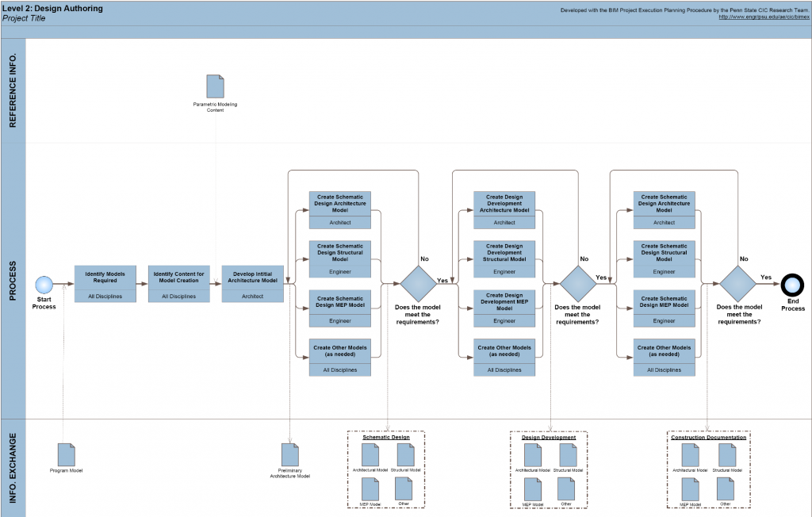Click the Program Model document icon
The height and width of the screenshot is (517, 812).
point(67,454)
